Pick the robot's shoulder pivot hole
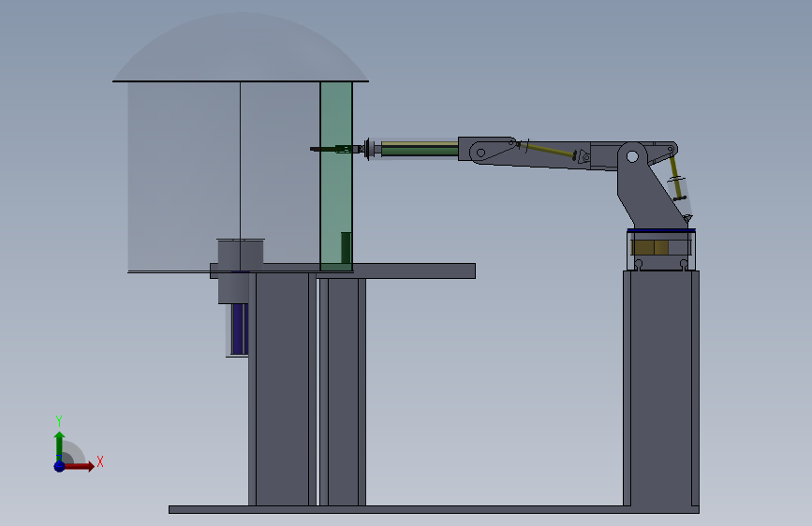 pos(632,156)
